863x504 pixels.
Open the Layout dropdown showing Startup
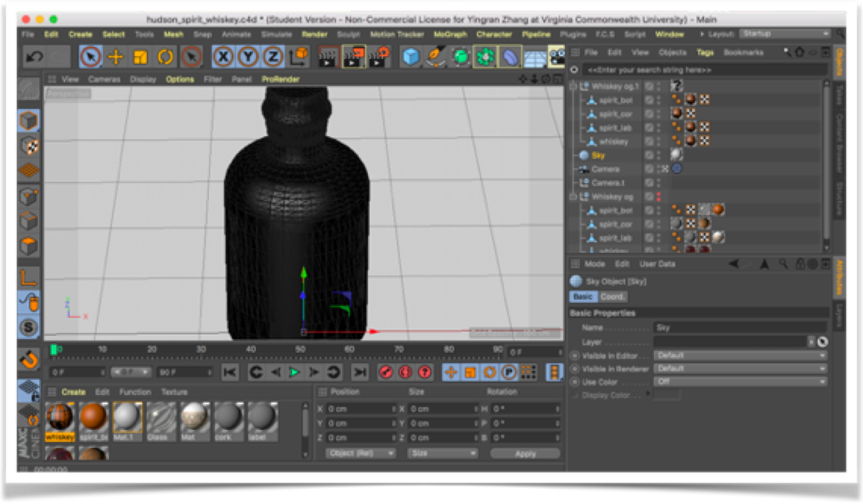tap(785, 34)
